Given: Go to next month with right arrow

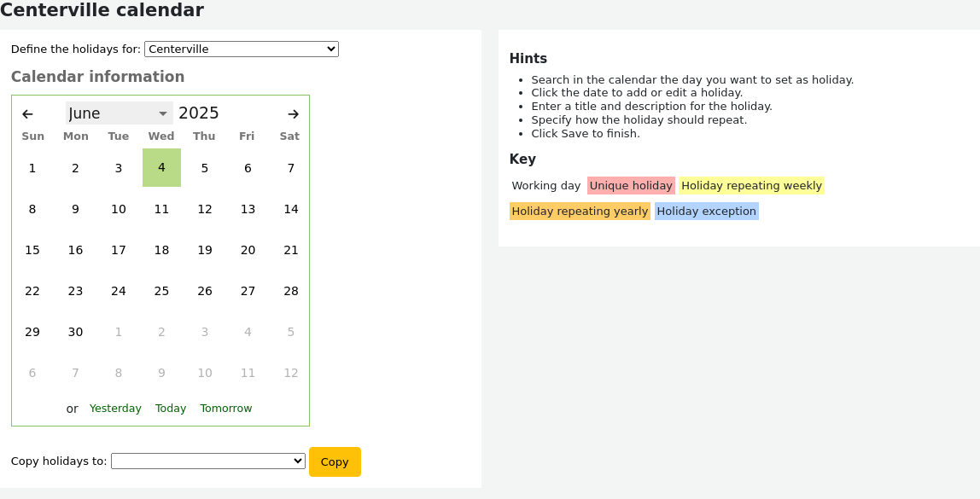Looking at the screenshot, I should (293, 113).
